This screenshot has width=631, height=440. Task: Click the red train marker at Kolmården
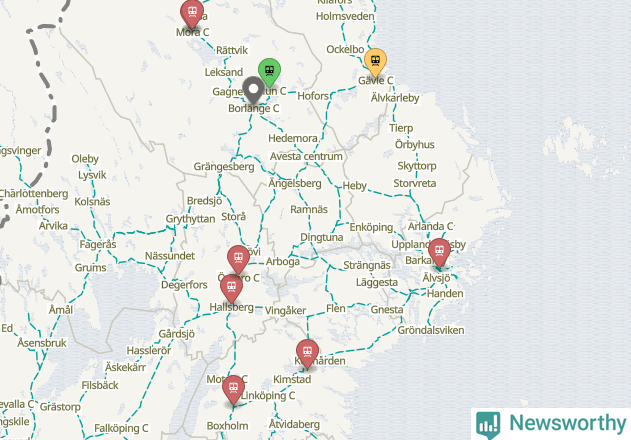pyautogui.click(x=307, y=353)
